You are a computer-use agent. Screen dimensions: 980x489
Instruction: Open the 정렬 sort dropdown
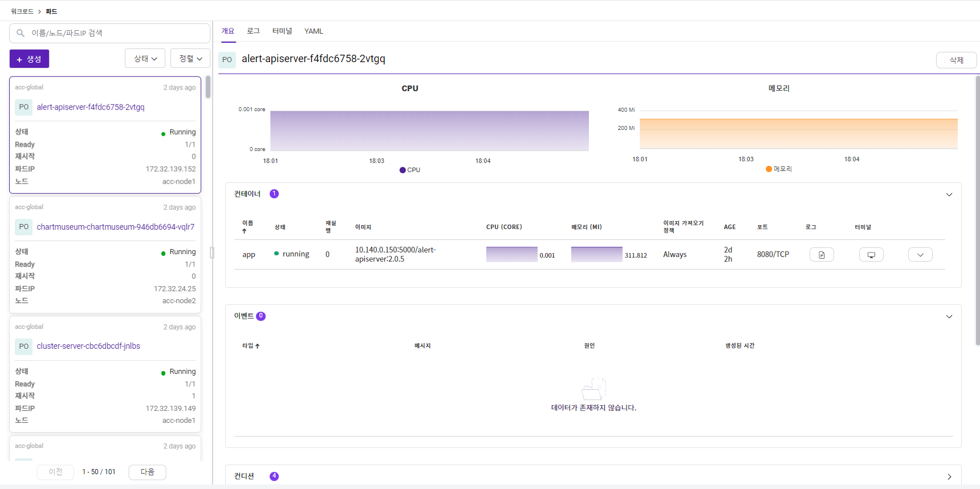(190, 59)
